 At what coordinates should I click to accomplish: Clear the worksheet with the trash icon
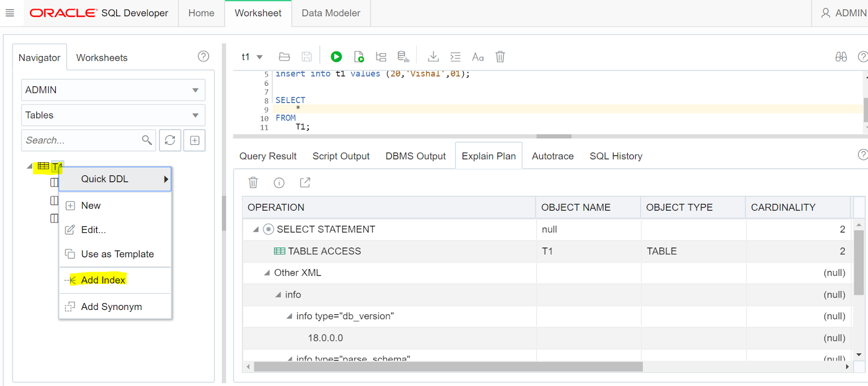pos(500,56)
